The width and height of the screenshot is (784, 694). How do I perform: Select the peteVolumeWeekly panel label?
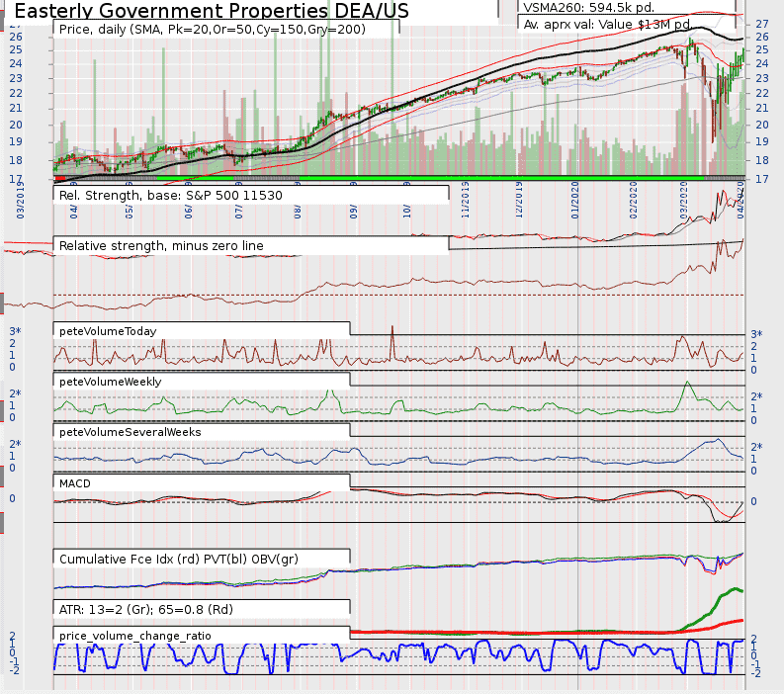[111, 382]
